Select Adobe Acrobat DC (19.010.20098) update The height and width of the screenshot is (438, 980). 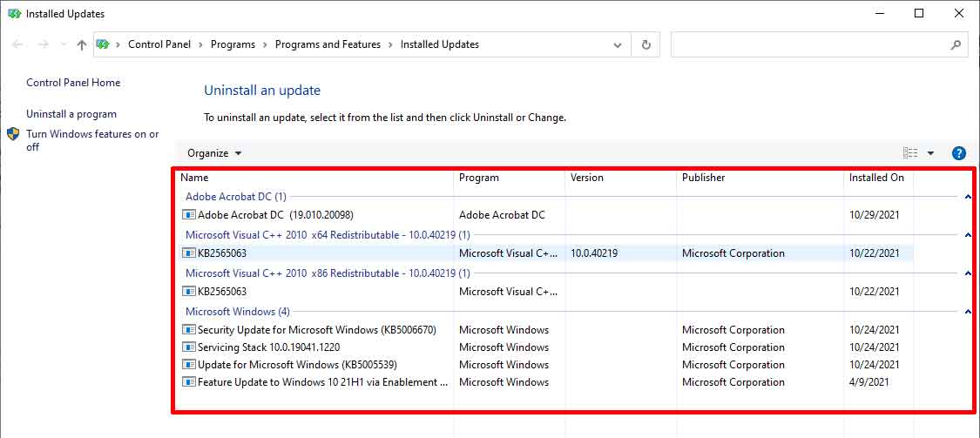pos(275,215)
